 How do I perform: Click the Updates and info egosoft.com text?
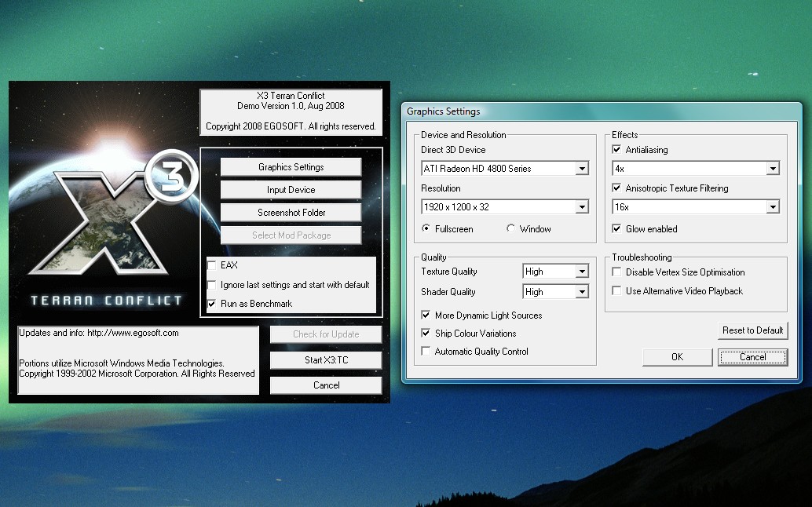coord(99,334)
